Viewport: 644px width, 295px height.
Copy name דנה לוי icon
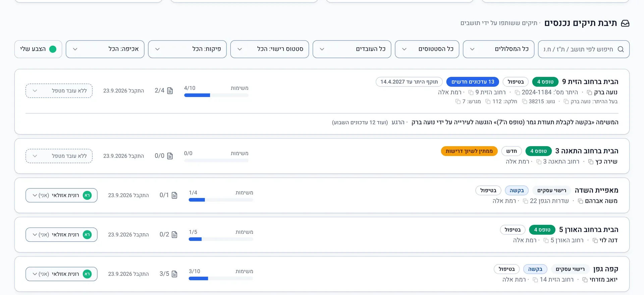coord(595,240)
